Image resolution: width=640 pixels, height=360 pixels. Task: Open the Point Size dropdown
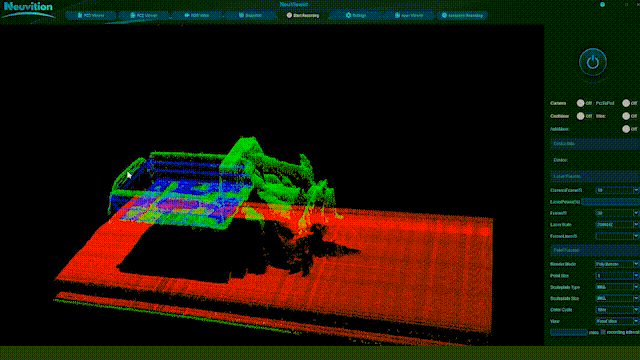[x=616, y=276]
